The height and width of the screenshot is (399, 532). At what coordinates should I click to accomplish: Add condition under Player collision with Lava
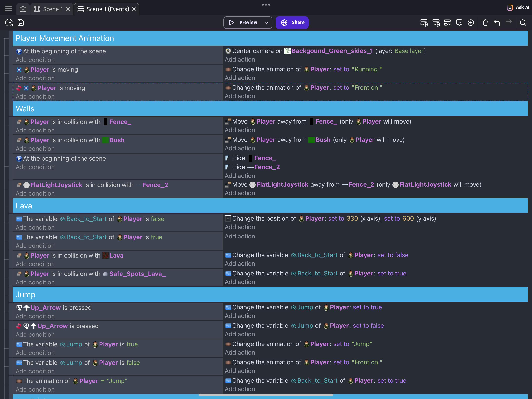(x=35, y=264)
